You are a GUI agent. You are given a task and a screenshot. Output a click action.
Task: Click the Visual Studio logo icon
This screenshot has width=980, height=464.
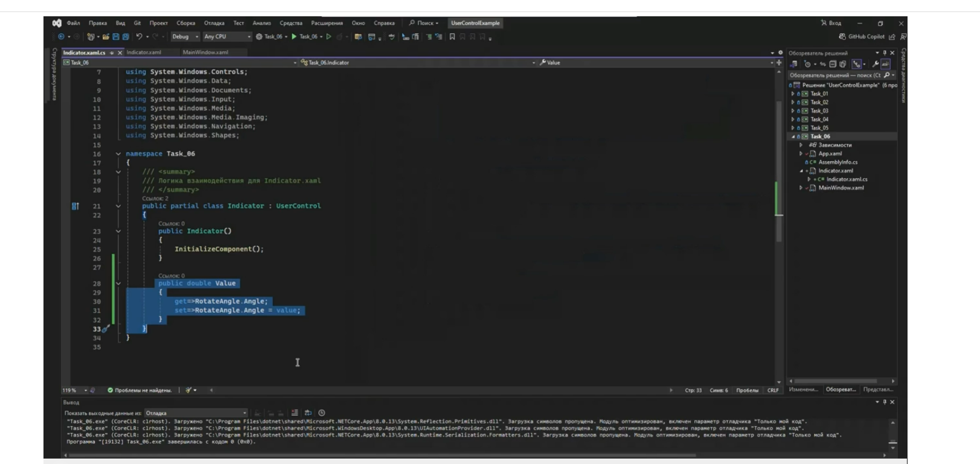pos(57,23)
